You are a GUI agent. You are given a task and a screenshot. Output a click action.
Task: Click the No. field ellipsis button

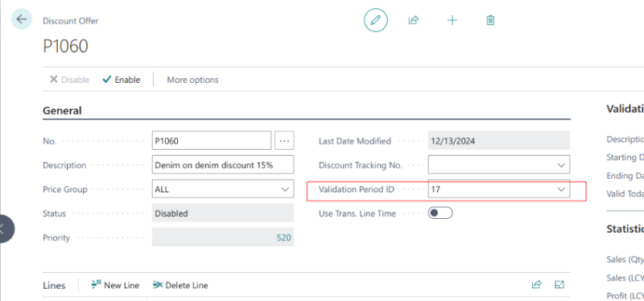(x=284, y=140)
